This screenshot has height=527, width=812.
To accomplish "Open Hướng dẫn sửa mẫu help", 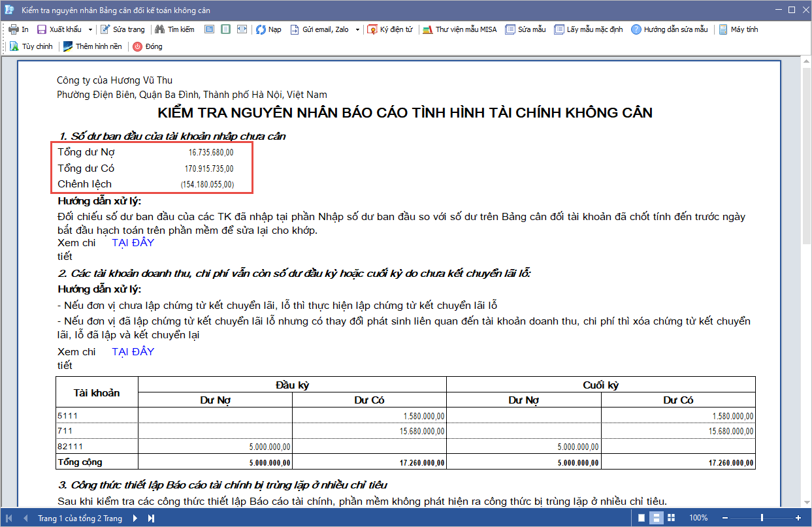I will point(636,29).
